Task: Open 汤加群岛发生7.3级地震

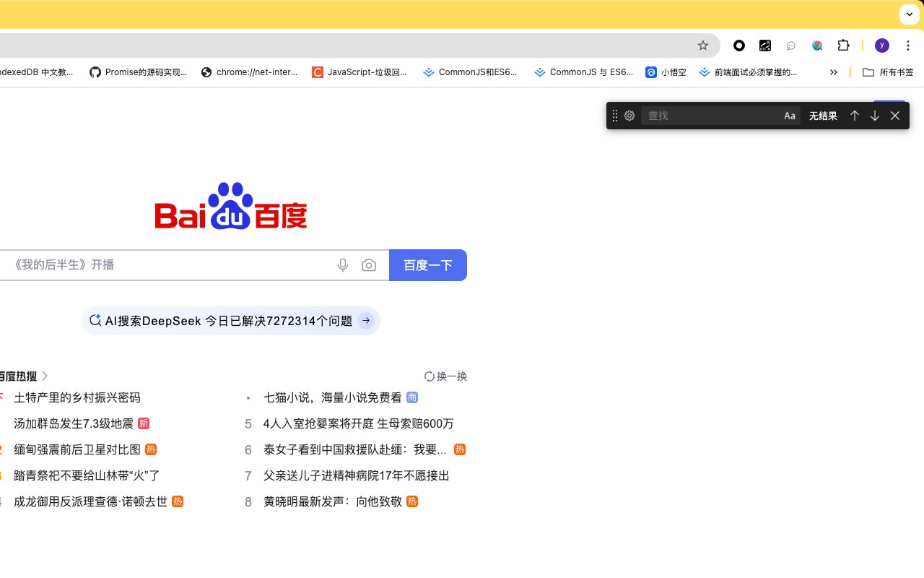Action: [74, 423]
